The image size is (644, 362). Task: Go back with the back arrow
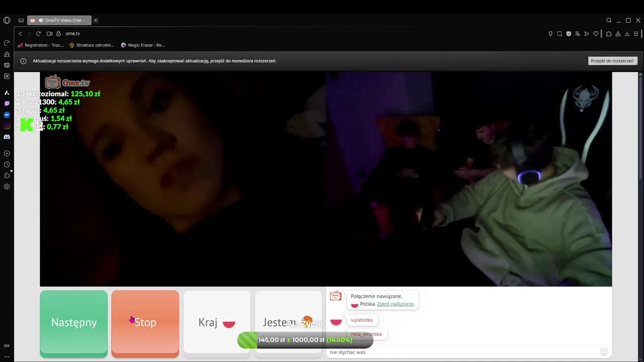pos(20,34)
